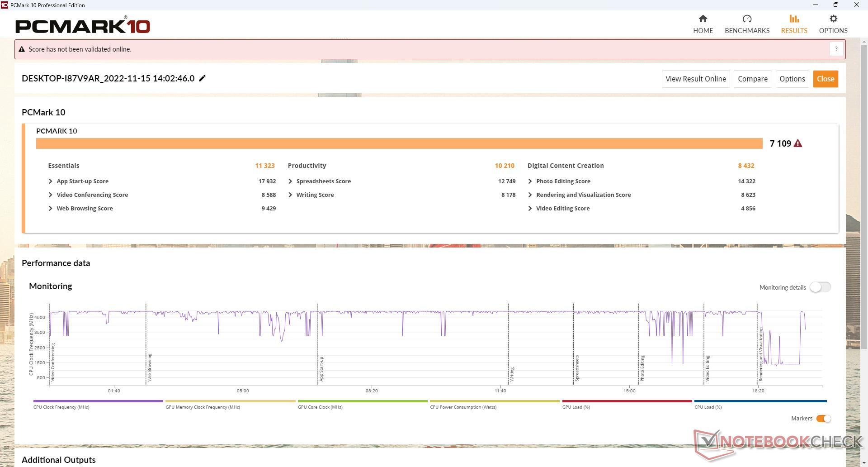Click the Video Conferencing marker on chart

click(x=53, y=362)
